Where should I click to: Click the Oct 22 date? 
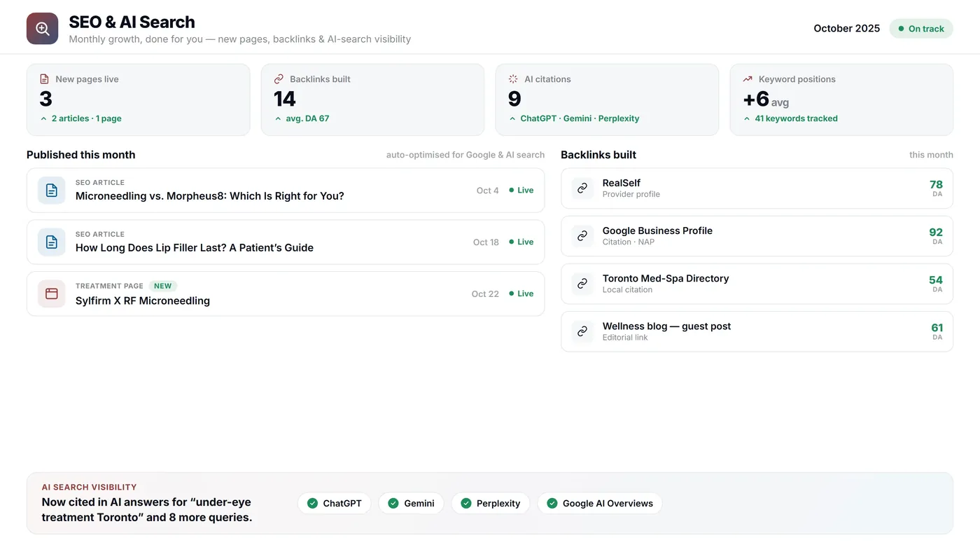tap(485, 294)
